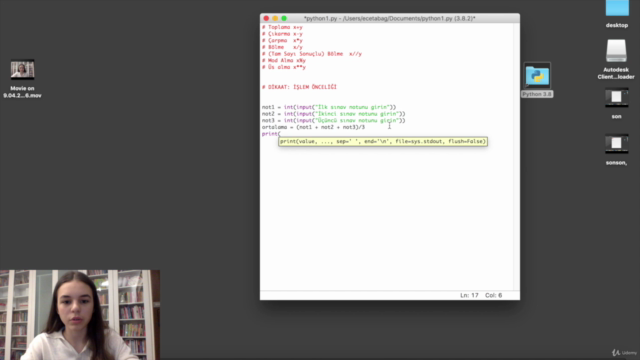Select the file icon named son

click(x=616, y=98)
